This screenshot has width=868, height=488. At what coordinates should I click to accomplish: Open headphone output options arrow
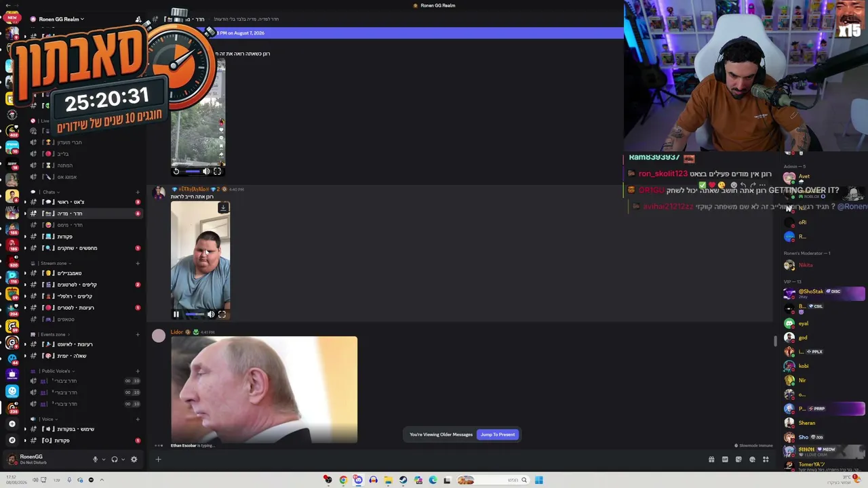[123, 460]
